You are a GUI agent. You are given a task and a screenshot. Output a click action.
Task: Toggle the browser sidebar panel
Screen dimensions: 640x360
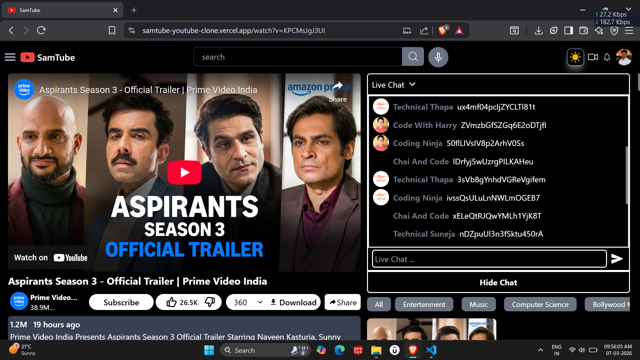[x=568, y=30]
